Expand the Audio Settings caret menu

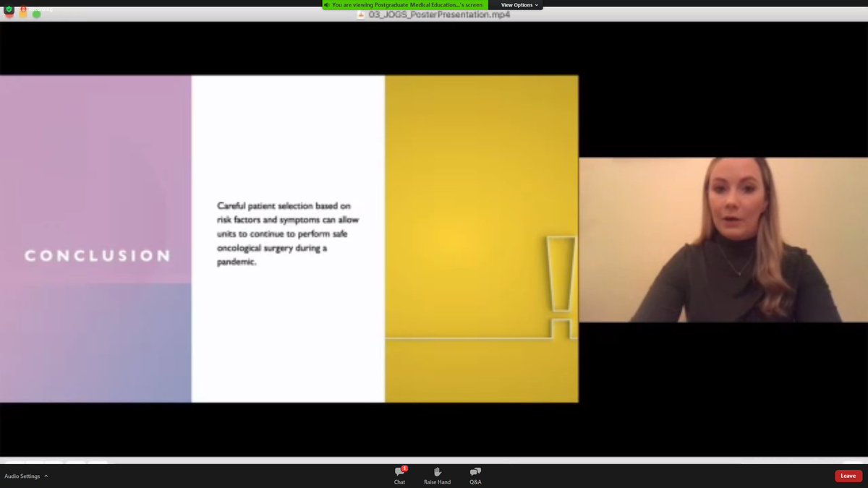(46, 476)
